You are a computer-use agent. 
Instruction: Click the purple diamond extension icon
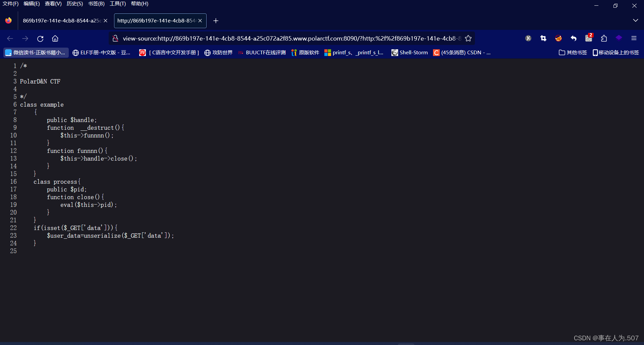619,38
